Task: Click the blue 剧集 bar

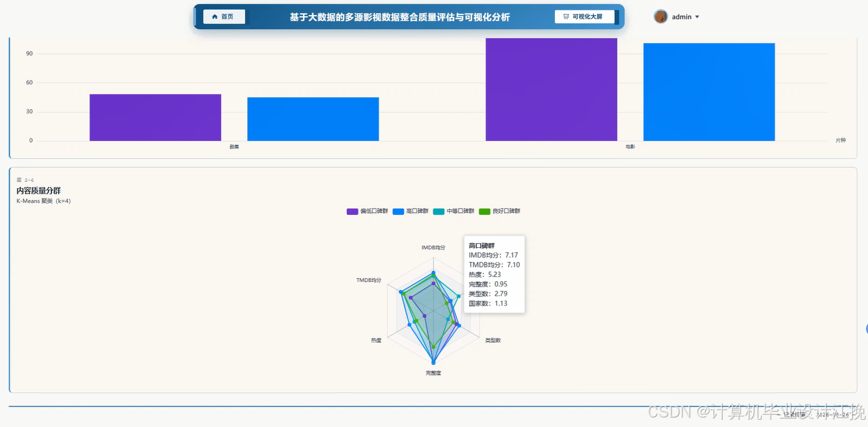Action: click(313, 119)
